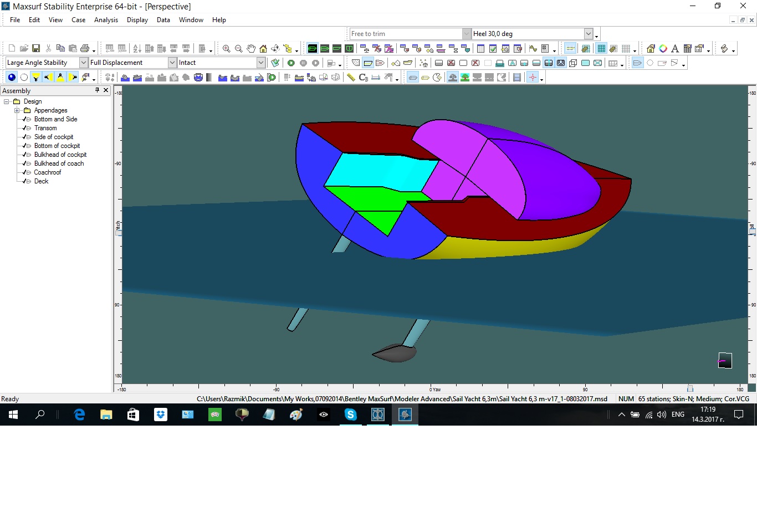Click the yaw slider handle on bottom ruler
This screenshot has width=757, height=532.
(x=690, y=388)
